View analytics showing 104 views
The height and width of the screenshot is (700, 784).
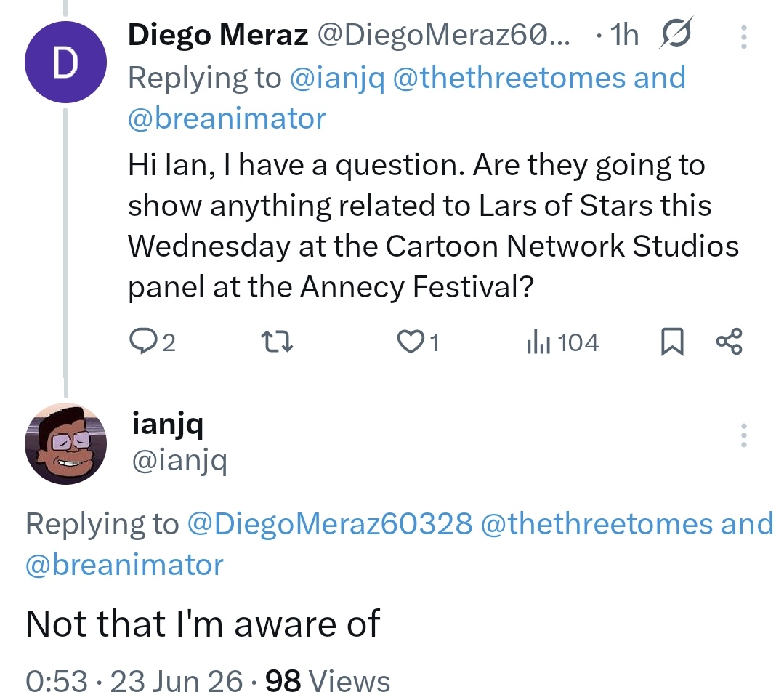pyautogui.click(x=562, y=342)
